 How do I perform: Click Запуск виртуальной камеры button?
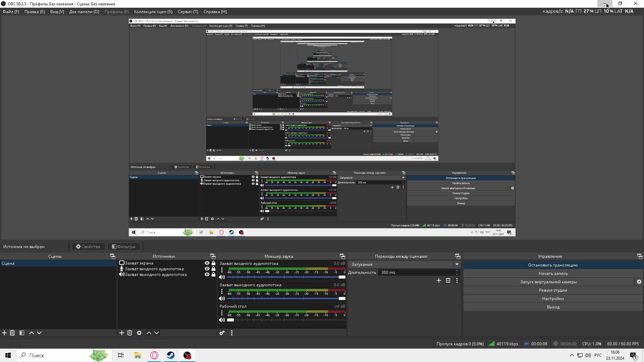coord(548,282)
